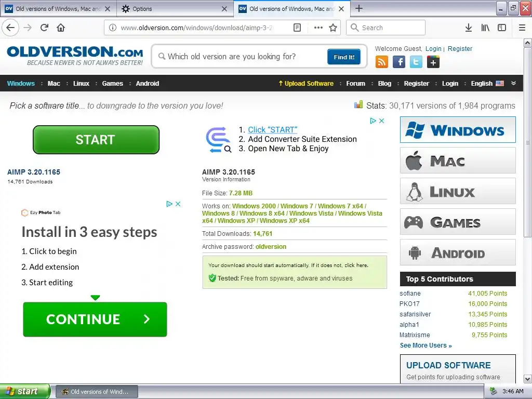Click the Register link in the header
The width and height of the screenshot is (532, 399).
[x=460, y=48]
